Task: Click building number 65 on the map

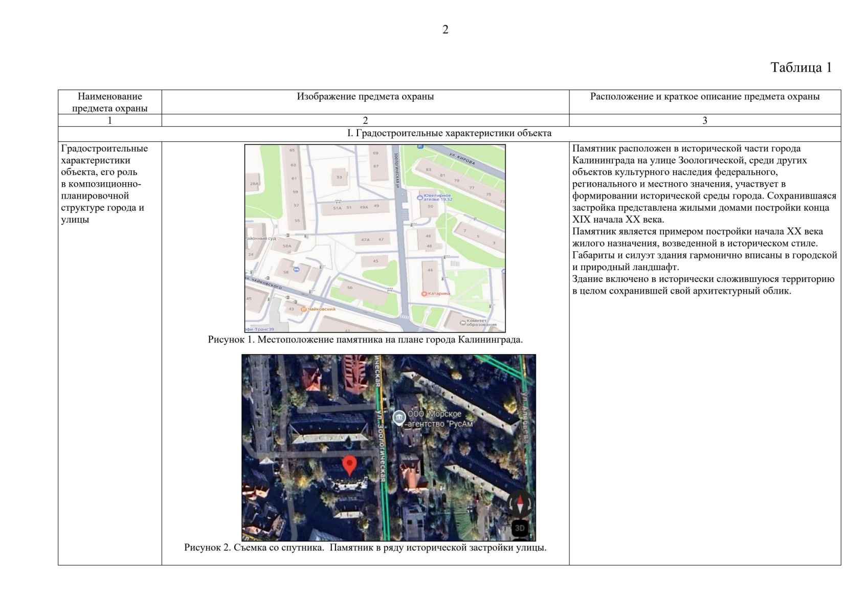Action: pos(293,150)
